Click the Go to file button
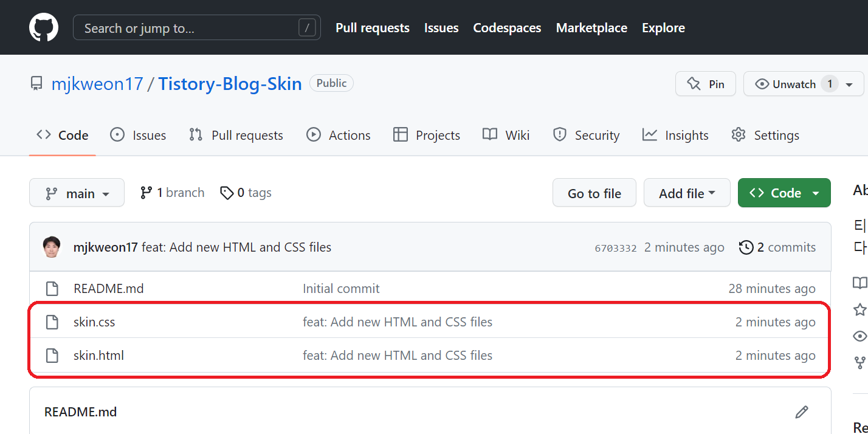Screen dimensions: 868x434 click(x=594, y=193)
